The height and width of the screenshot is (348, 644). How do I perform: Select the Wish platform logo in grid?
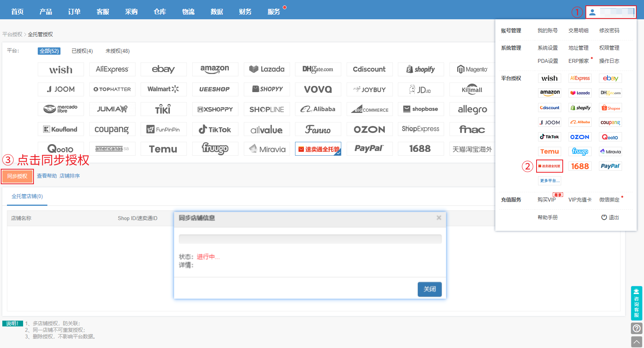pyautogui.click(x=61, y=69)
